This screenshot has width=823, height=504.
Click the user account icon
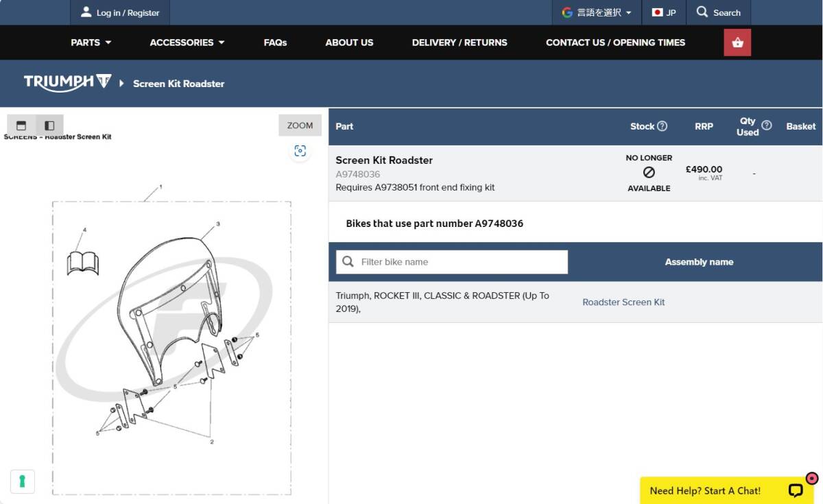(x=86, y=12)
